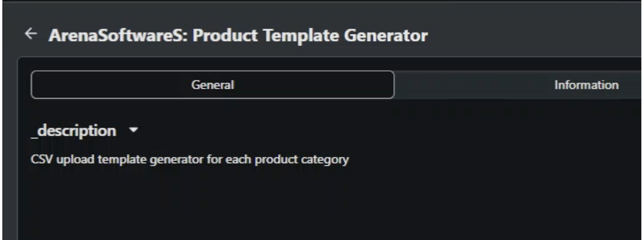Click the blank panel space right of _description
Viewport: 644px width, 240px height.
384,131
